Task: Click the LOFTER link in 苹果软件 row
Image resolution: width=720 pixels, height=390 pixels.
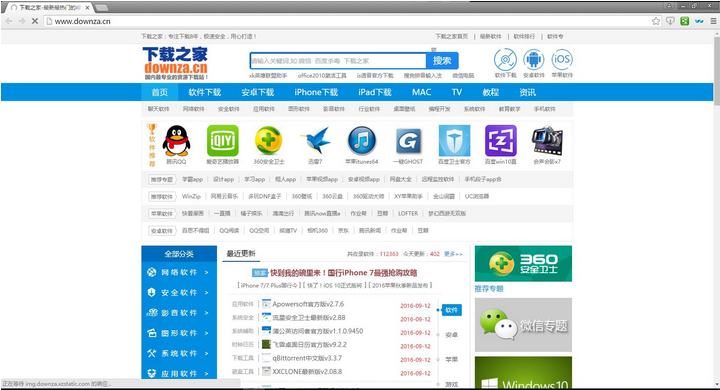Action: coord(408,213)
